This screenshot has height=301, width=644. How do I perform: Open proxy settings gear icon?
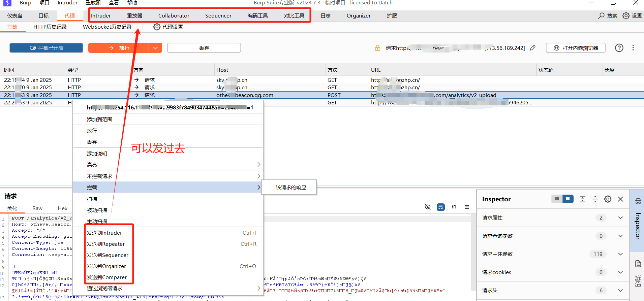coord(157,27)
